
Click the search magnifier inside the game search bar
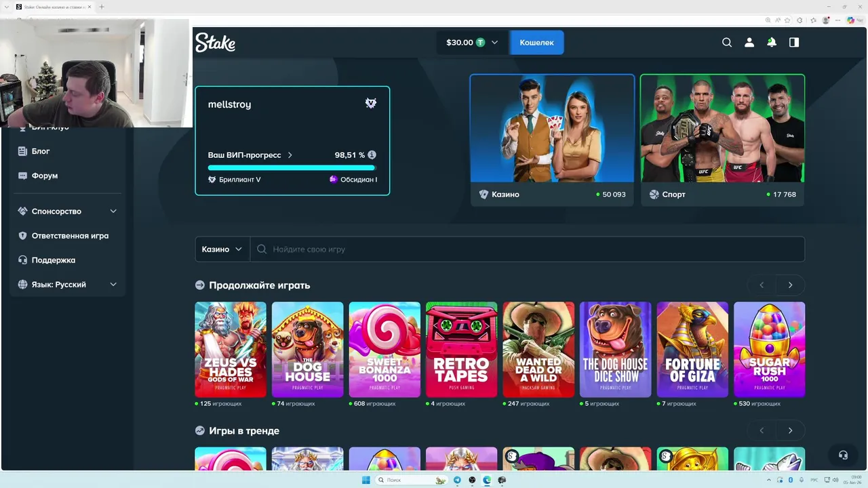point(262,249)
